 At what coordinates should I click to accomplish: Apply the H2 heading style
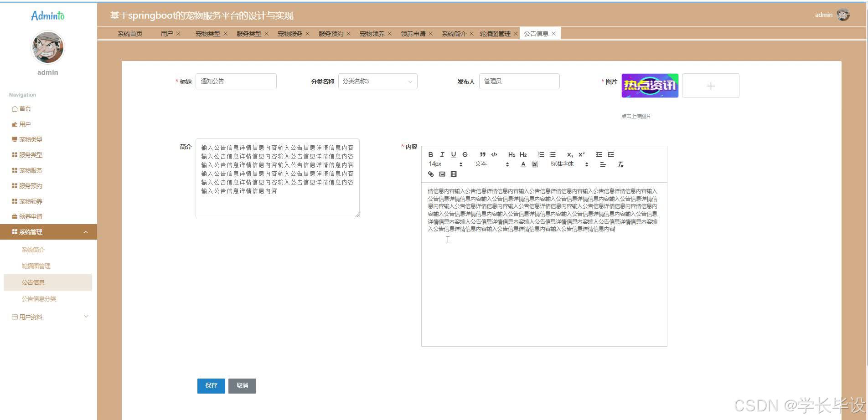[523, 154]
